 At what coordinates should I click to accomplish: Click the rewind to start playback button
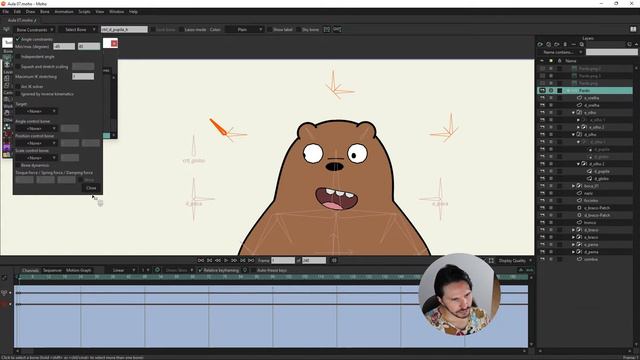(x=201, y=260)
